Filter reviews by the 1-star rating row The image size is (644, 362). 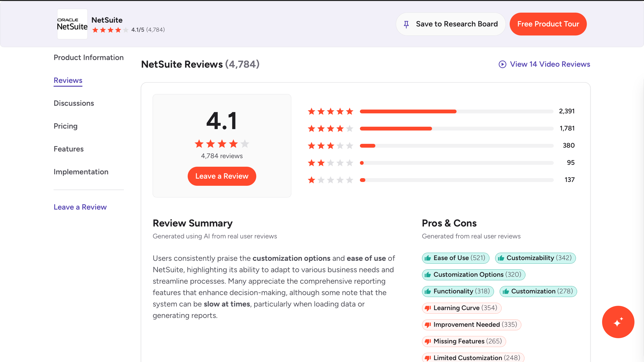441,180
